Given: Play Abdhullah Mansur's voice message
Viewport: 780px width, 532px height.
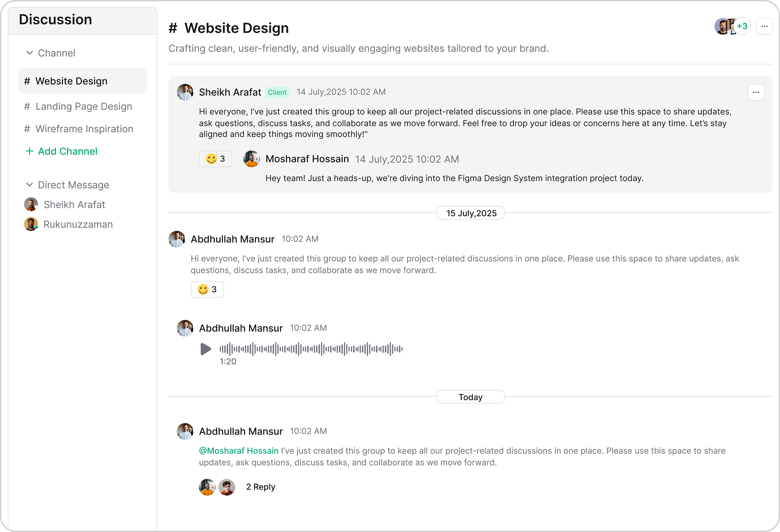Looking at the screenshot, I should pyautogui.click(x=206, y=349).
